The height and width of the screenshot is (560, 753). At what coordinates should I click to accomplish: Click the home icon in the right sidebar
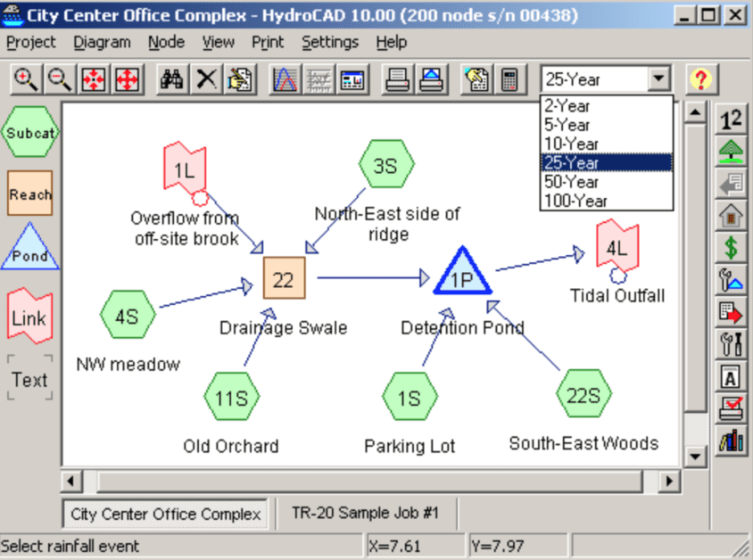(730, 214)
